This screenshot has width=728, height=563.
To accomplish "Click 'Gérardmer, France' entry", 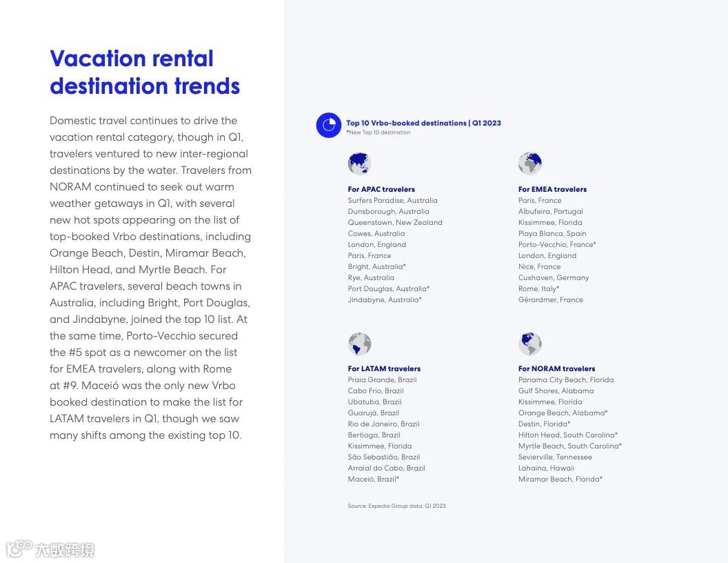I will click(x=551, y=299).
